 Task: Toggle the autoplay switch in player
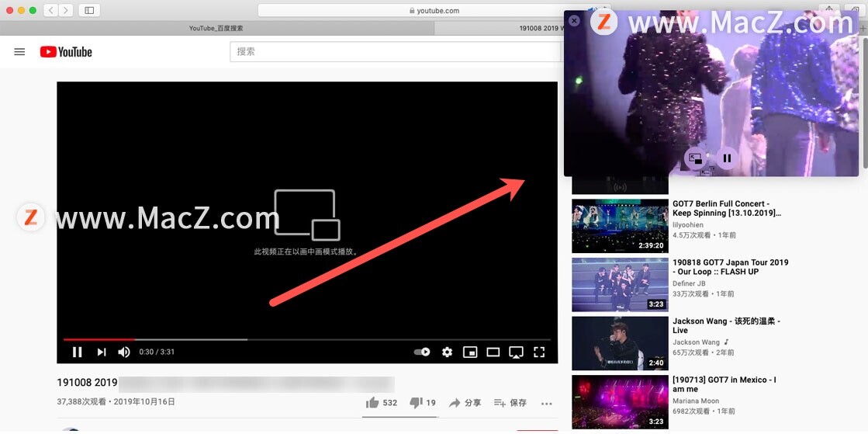pyautogui.click(x=423, y=352)
